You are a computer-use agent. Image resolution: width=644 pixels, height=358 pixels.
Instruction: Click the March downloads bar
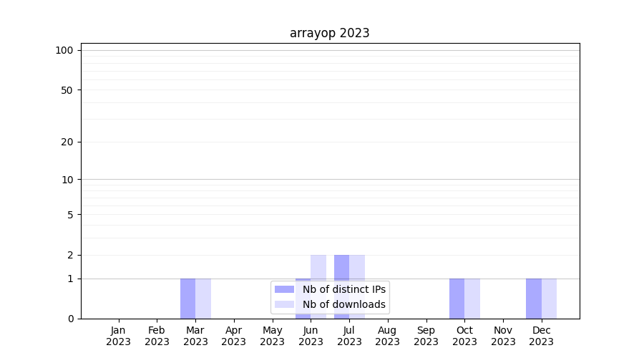point(203,299)
